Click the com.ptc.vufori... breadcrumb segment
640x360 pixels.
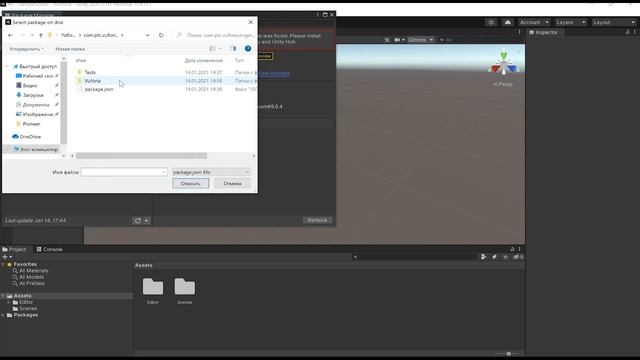pos(101,36)
